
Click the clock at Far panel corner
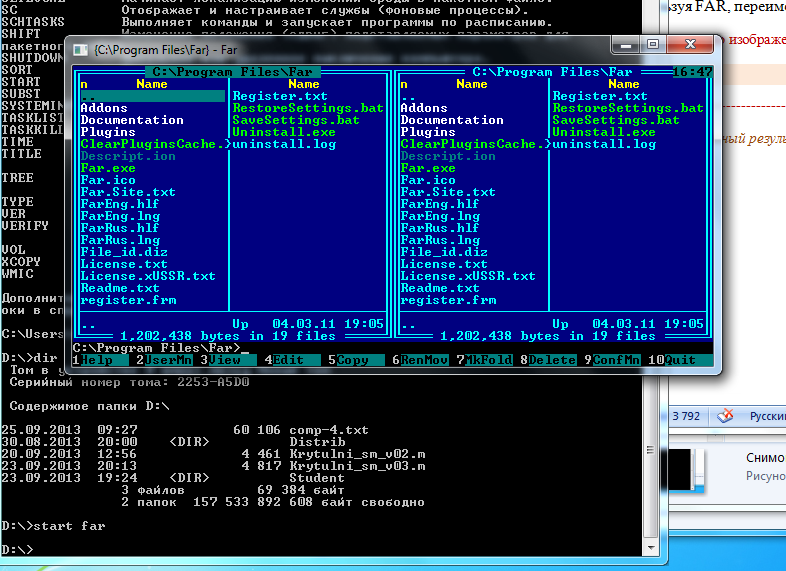click(692, 72)
